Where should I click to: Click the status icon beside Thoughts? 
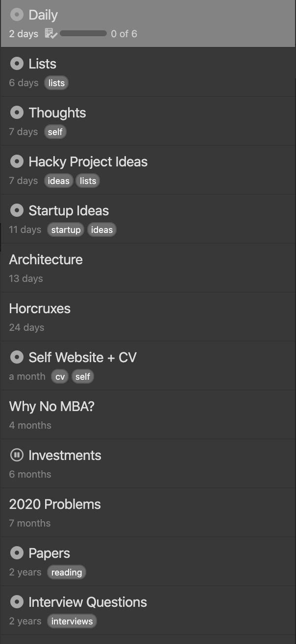coord(17,113)
